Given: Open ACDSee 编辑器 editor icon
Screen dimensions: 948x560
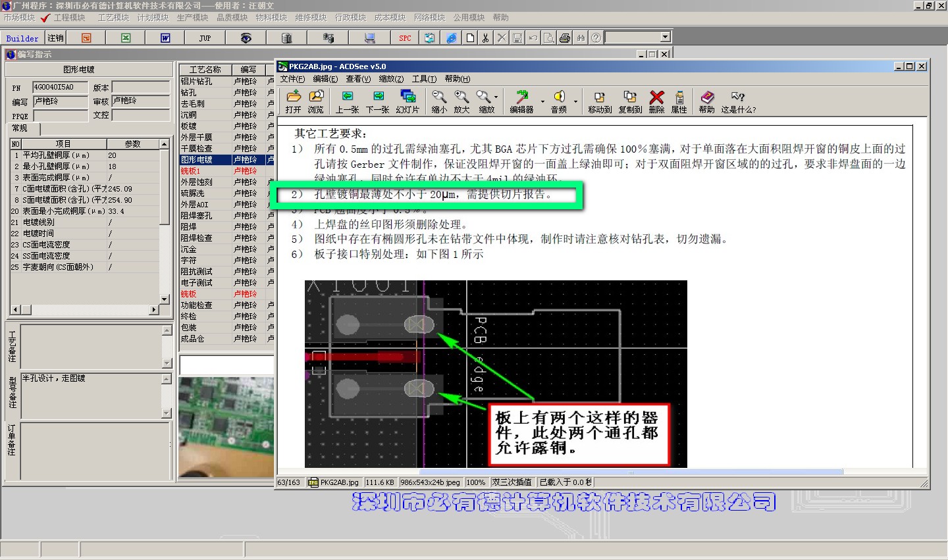Looking at the screenshot, I should point(521,102).
